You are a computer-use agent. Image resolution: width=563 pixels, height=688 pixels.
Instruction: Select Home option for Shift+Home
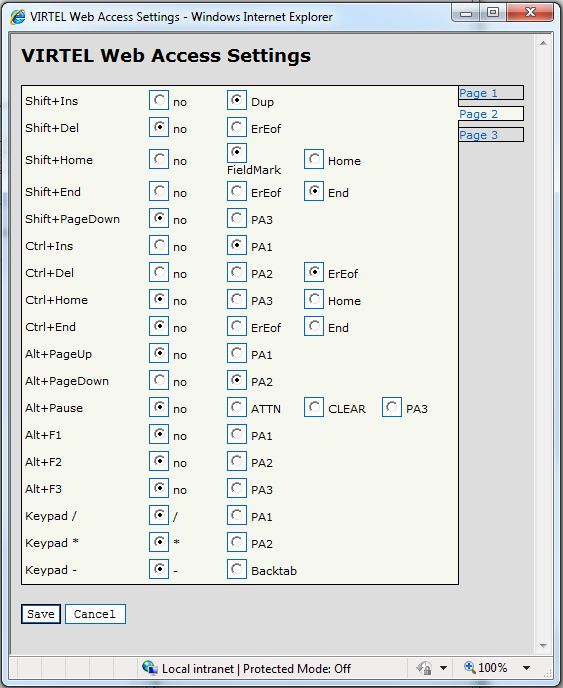tap(314, 159)
